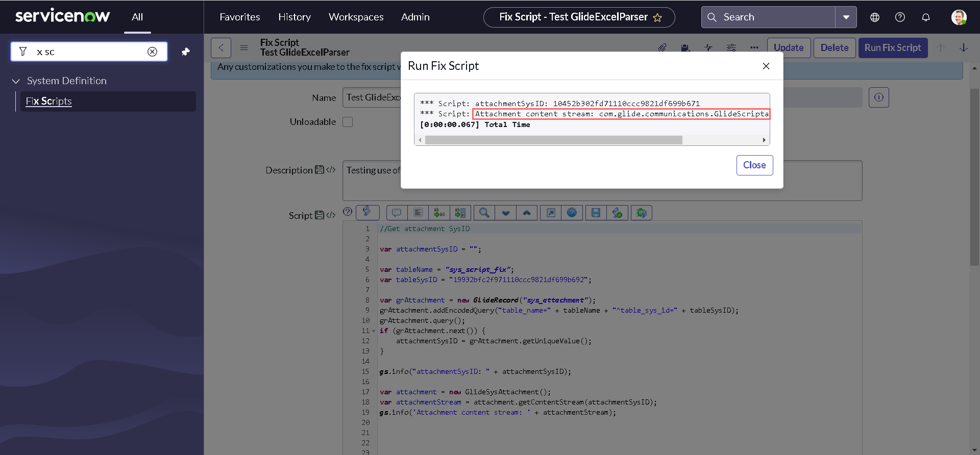The height and width of the screenshot is (455, 980).
Task: Click the Run Fix Script button
Action: (893, 48)
